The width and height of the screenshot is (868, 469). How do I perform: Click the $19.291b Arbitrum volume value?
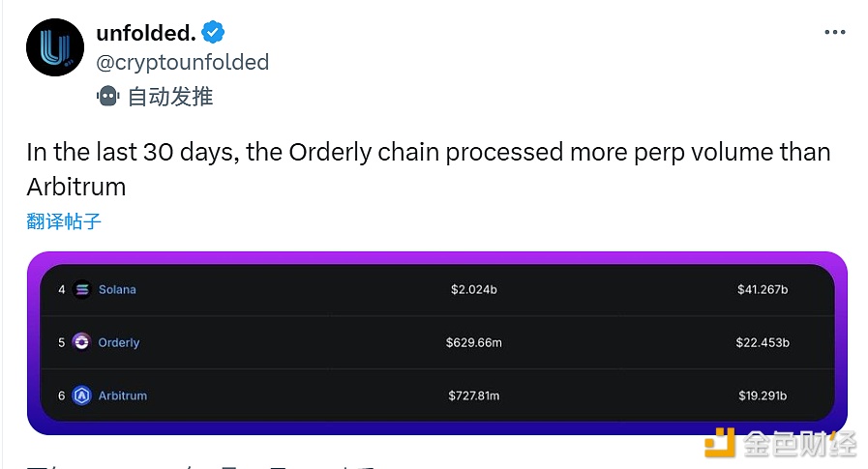(763, 396)
